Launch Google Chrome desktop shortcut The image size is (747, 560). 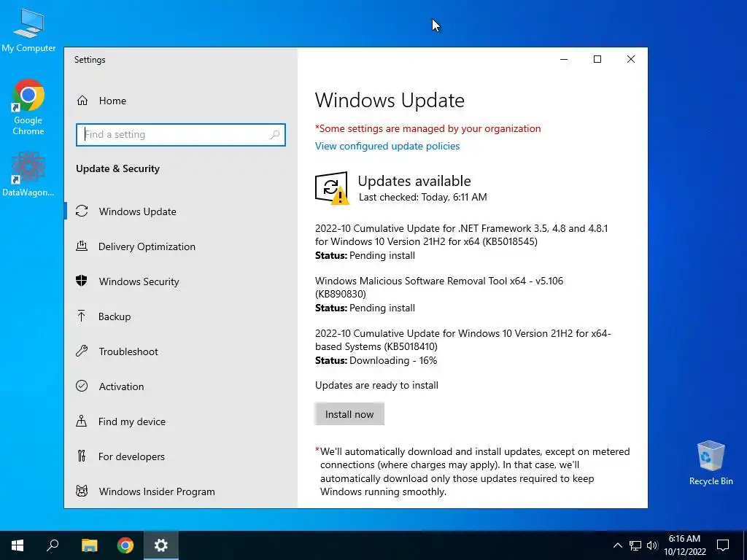click(28, 107)
